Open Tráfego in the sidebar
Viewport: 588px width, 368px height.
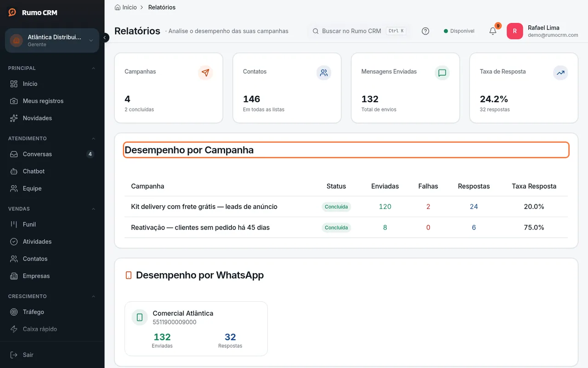pos(52,312)
